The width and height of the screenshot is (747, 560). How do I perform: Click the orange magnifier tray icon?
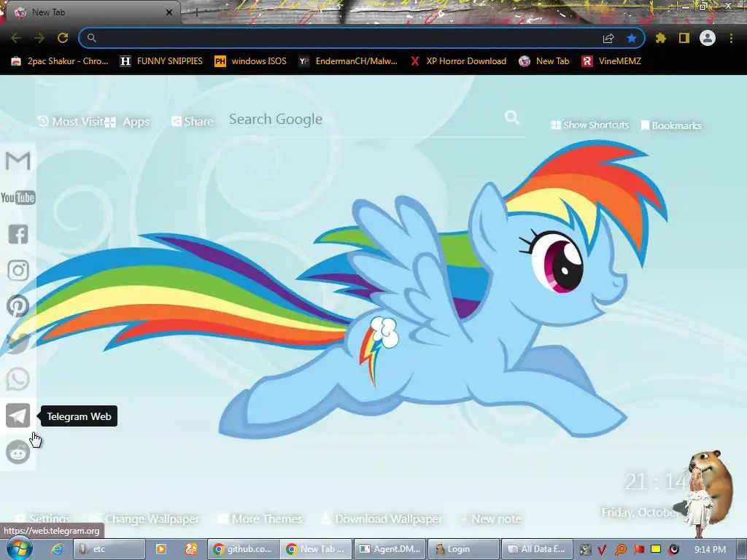point(620,550)
